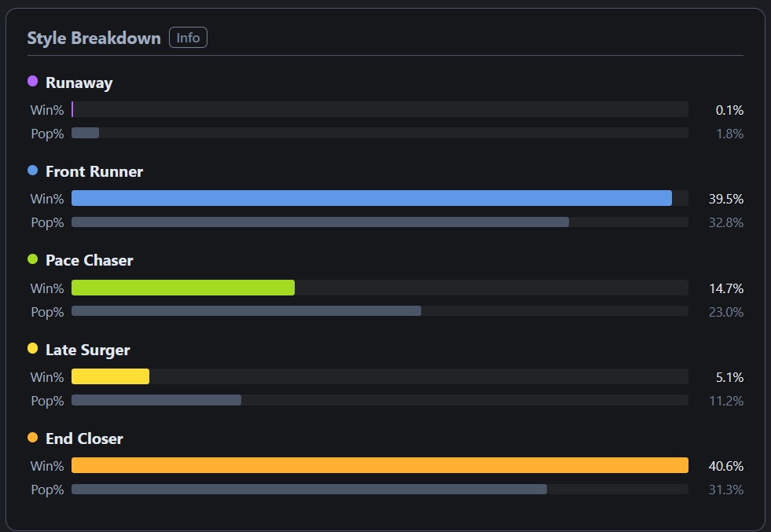Image resolution: width=771 pixels, height=532 pixels.
Task: Click the blue Front Runner color dot
Action: coord(32,170)
